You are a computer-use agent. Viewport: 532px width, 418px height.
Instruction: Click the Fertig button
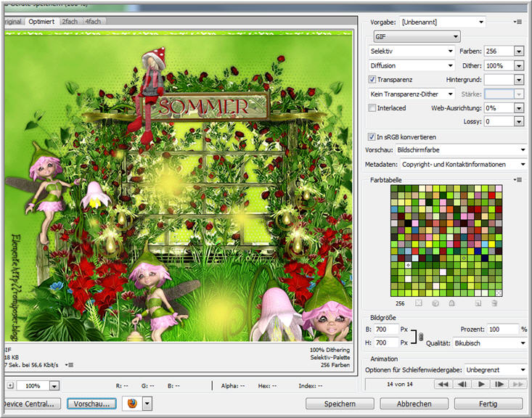pyautogui.click(x=488, y=403)
